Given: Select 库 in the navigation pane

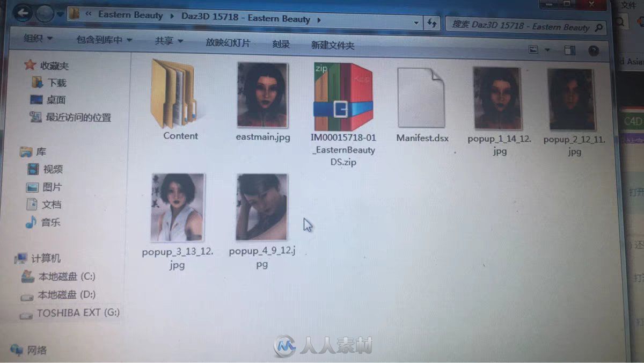Looking at the screenshot, I should (x=41, y=152).
